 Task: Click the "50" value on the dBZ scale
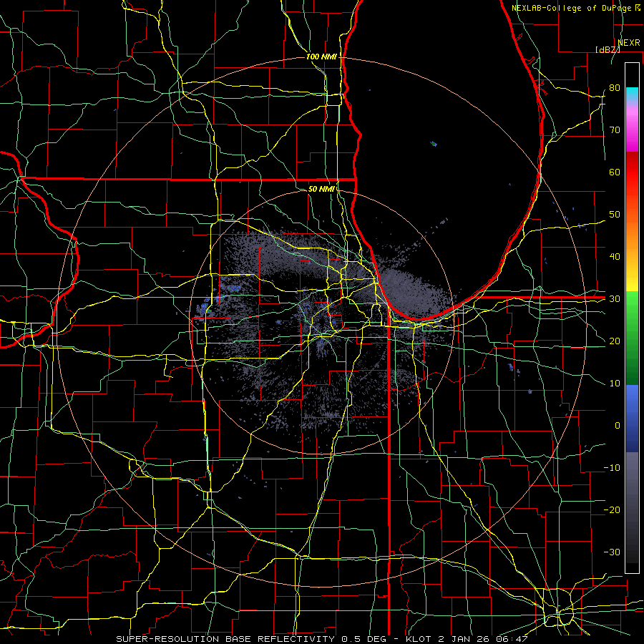click(615, 215)
